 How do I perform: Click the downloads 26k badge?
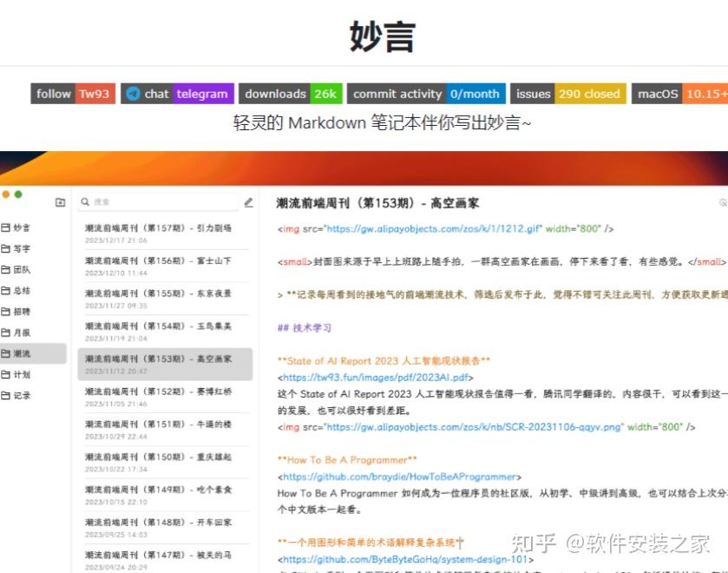[291, 94]
